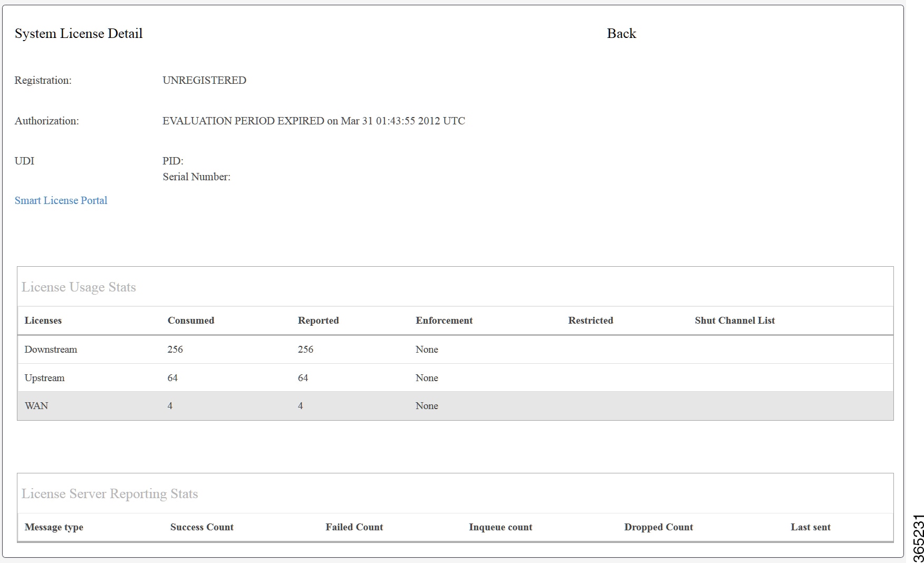Image resolution: width=924 pixels, height=563 pixels.
Task: Click the Success Count column header
Action: 201,527
